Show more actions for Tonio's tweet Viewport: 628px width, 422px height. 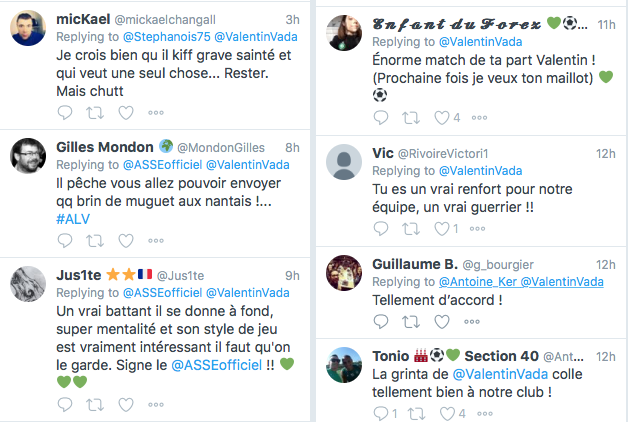[485, 413]
